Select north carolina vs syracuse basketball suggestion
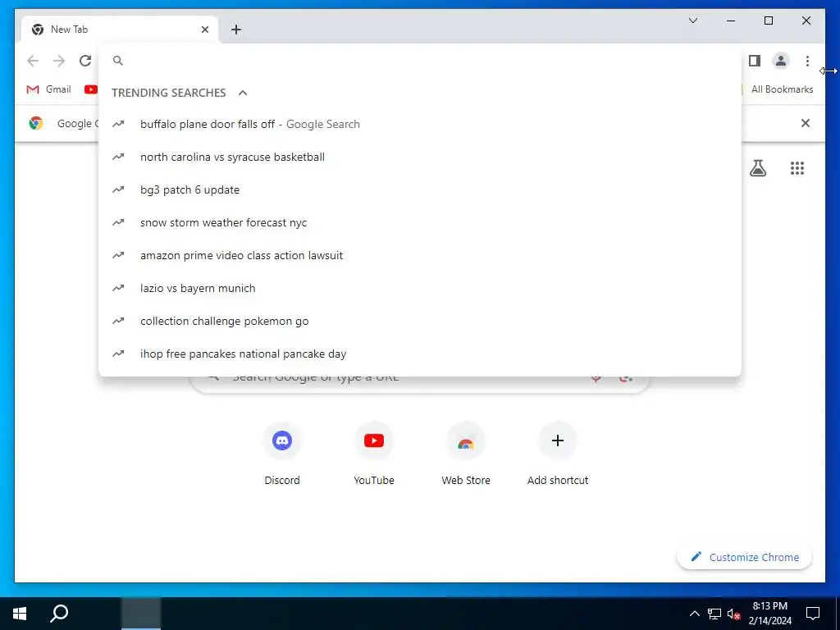This screenshot has width=840, height=630. pyautogui.click(x=420, y=157)
